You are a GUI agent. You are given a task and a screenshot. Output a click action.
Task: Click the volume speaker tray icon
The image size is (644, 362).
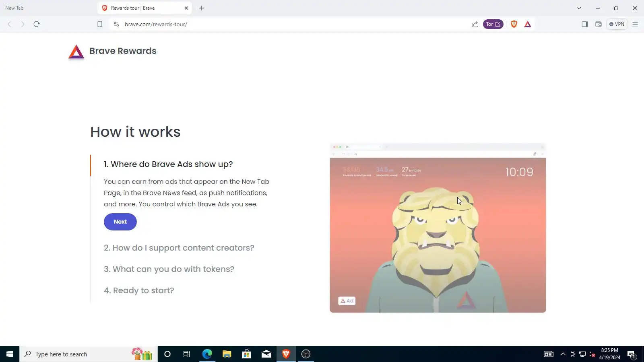(x=592, y=354)
